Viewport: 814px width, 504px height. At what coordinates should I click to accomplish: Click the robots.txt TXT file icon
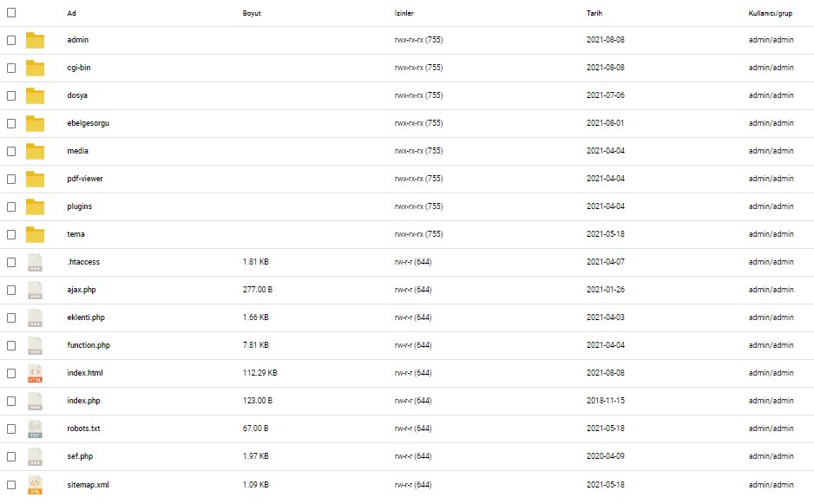(x=35, y=429)
